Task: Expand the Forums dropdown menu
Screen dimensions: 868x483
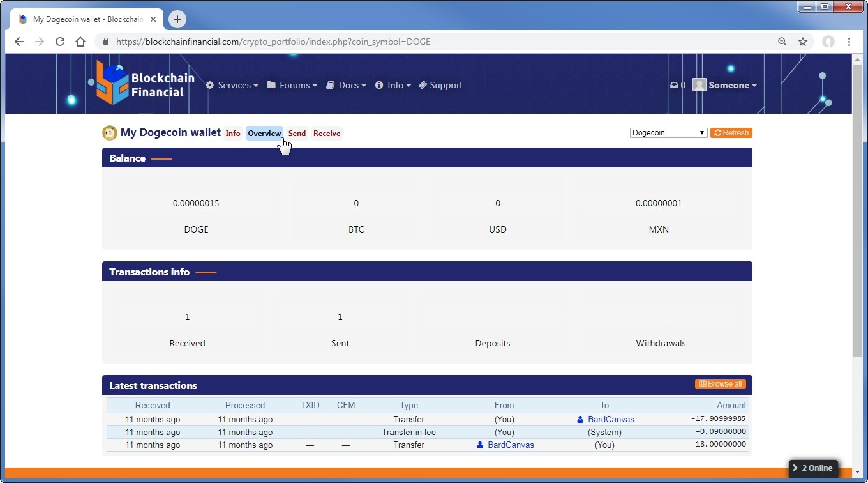Action: 292,85
